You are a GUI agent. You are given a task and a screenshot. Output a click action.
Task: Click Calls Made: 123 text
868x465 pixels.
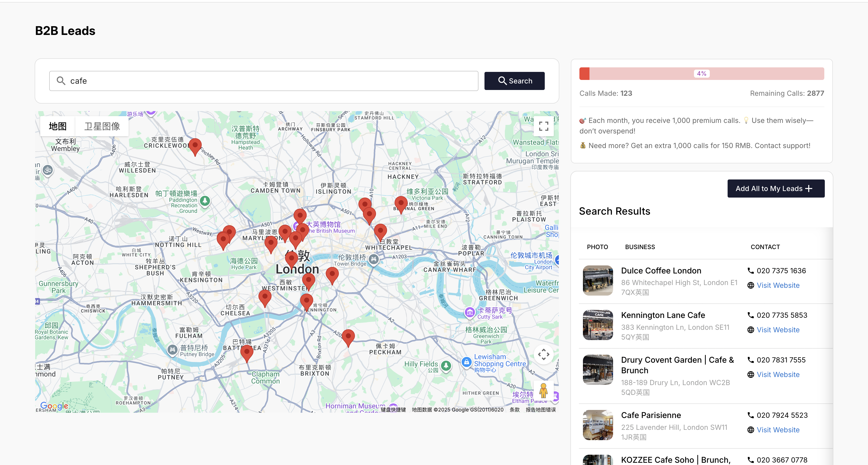click(606, 94)
